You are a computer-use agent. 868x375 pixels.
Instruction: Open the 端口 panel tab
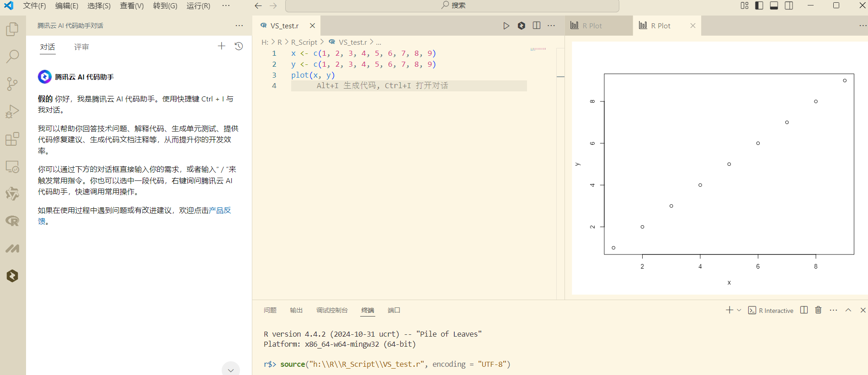pyautogui.click(x=394, y=310)
